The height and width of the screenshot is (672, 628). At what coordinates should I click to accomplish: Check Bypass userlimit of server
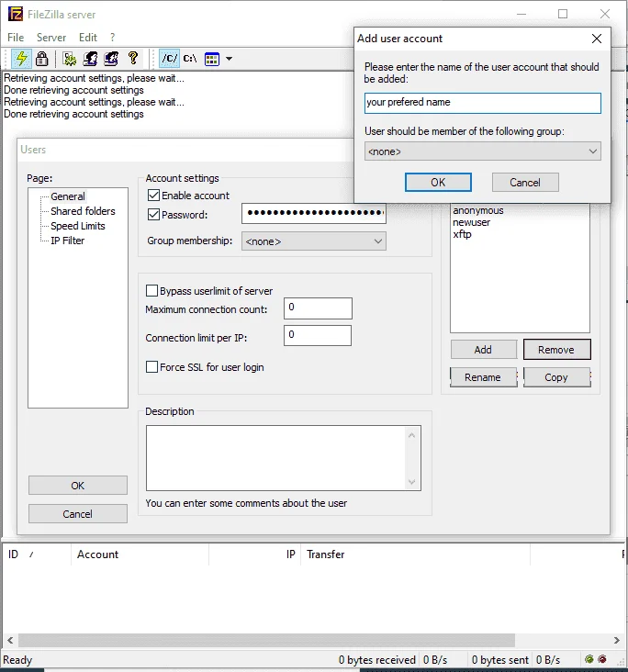[151, 291]
